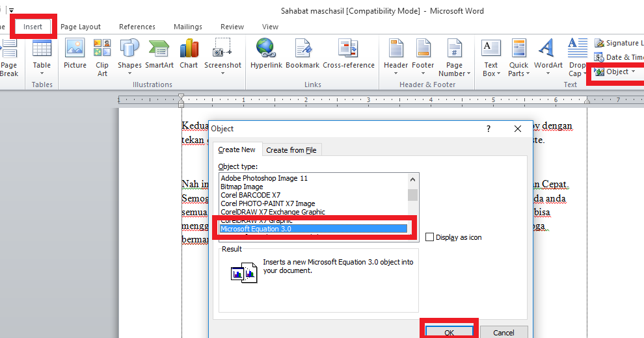Switch to Page Layout tab
Viewport: 644px width, 338px height.
(81, 27)
